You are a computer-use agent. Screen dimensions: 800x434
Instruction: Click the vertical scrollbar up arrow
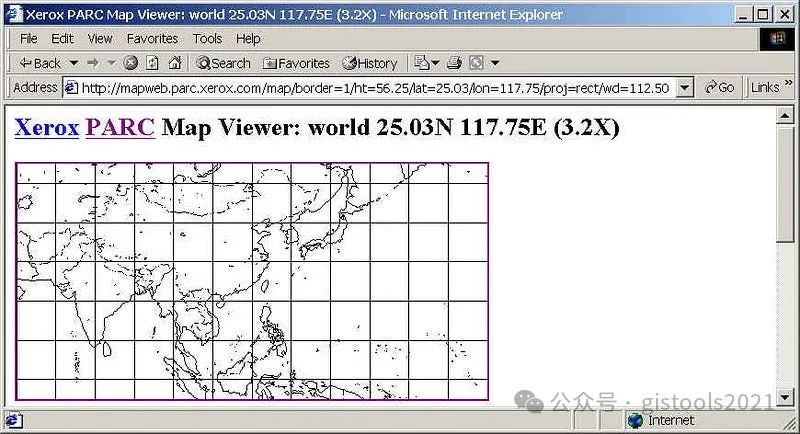click(785, 116)
